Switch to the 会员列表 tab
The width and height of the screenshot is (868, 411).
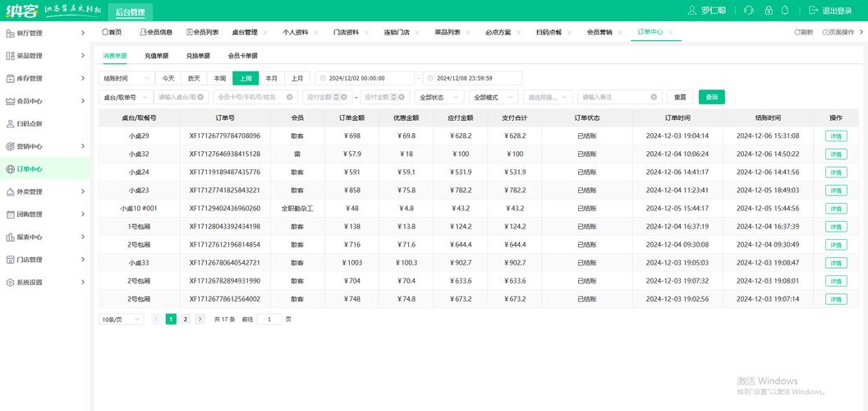(203, 32)
